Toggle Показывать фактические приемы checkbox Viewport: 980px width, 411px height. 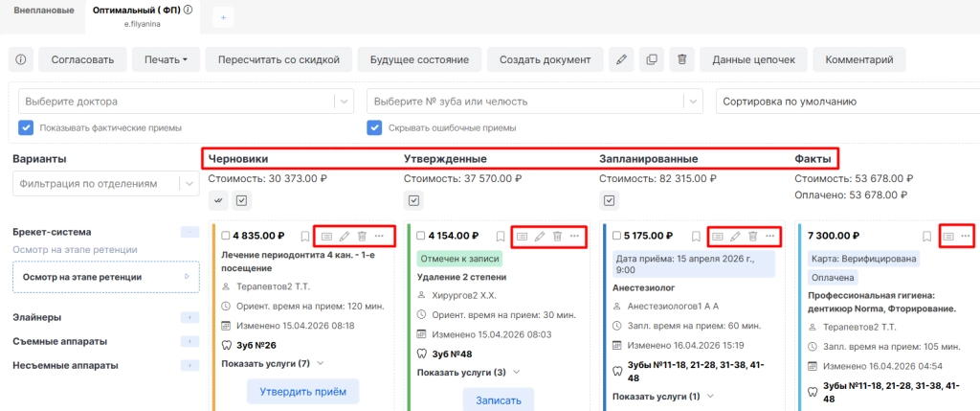[x=26, y=127]
